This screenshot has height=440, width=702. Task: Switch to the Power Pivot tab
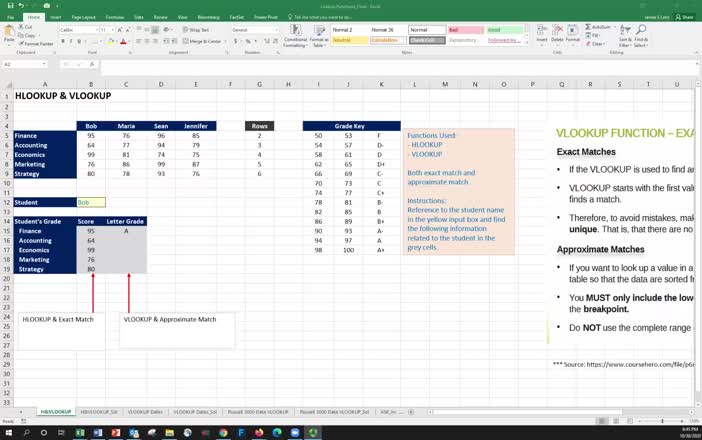265,17
